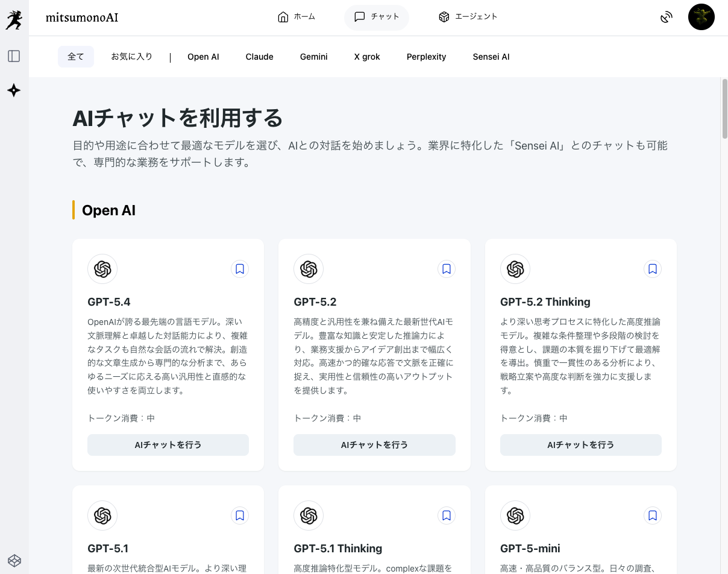Click the GPT-5.1 card title
728x574 pixels.
108,549
